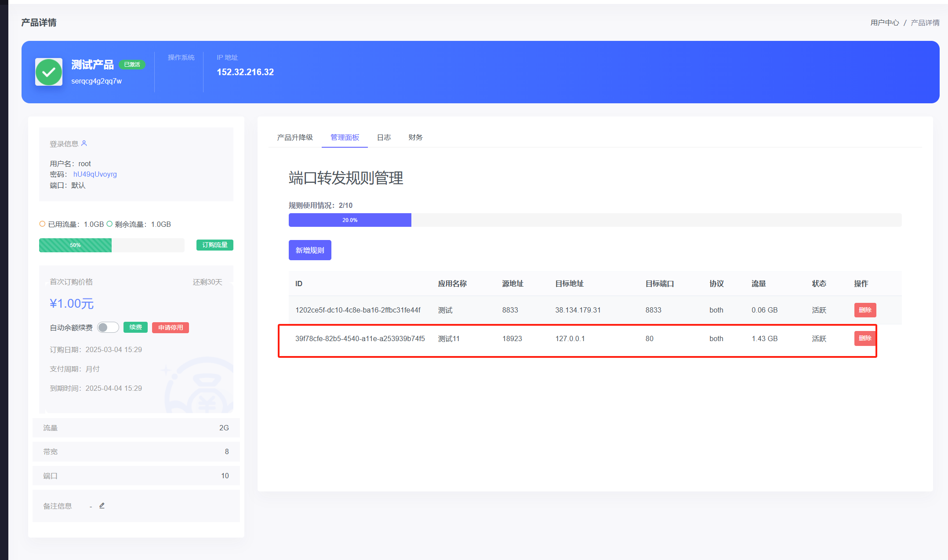Click the green 剩余流量 circle indicator
948x560 pixels.
(x=109, y=224)
